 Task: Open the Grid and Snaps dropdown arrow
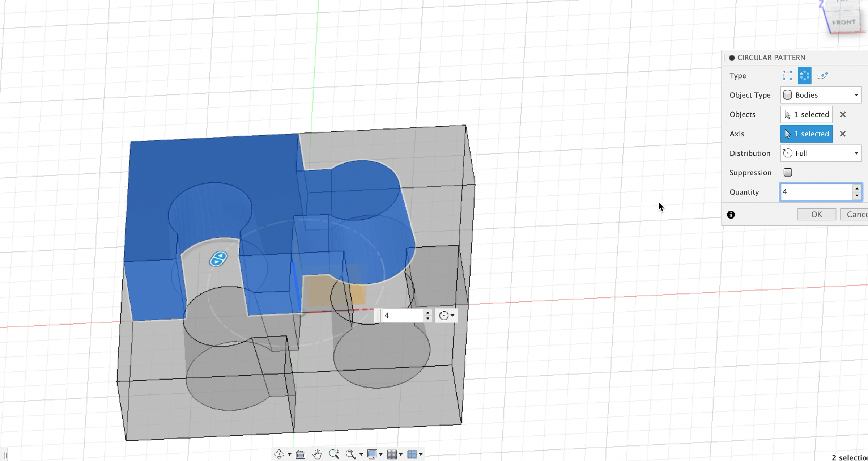(401, 454)
